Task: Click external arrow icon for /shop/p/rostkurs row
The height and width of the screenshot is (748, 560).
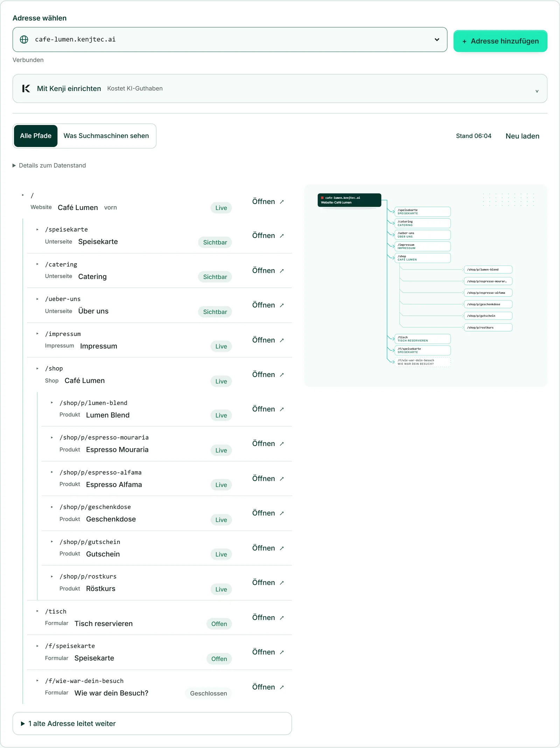Action: pyautogui.click(x=282, y=583)
